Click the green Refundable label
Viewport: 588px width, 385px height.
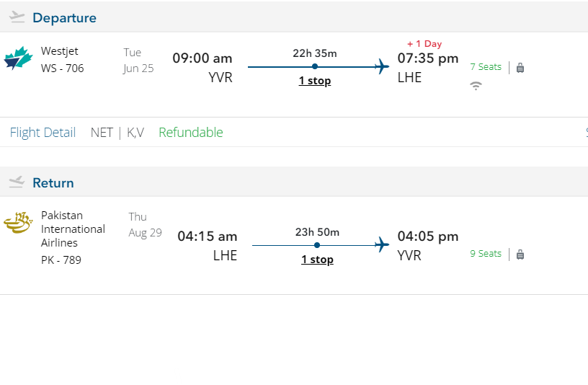(190, 132)
